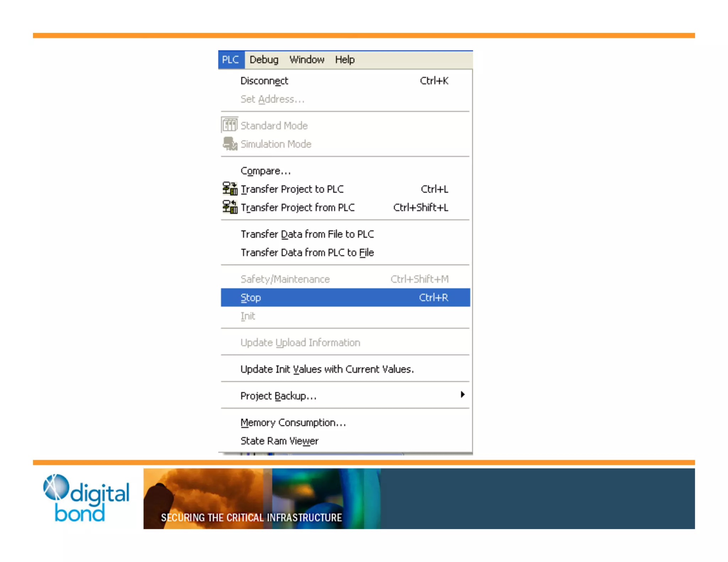This screenshot has width=728, height=562.
Task: Click the Simulation Mode icon
Action: pos(230,144)
